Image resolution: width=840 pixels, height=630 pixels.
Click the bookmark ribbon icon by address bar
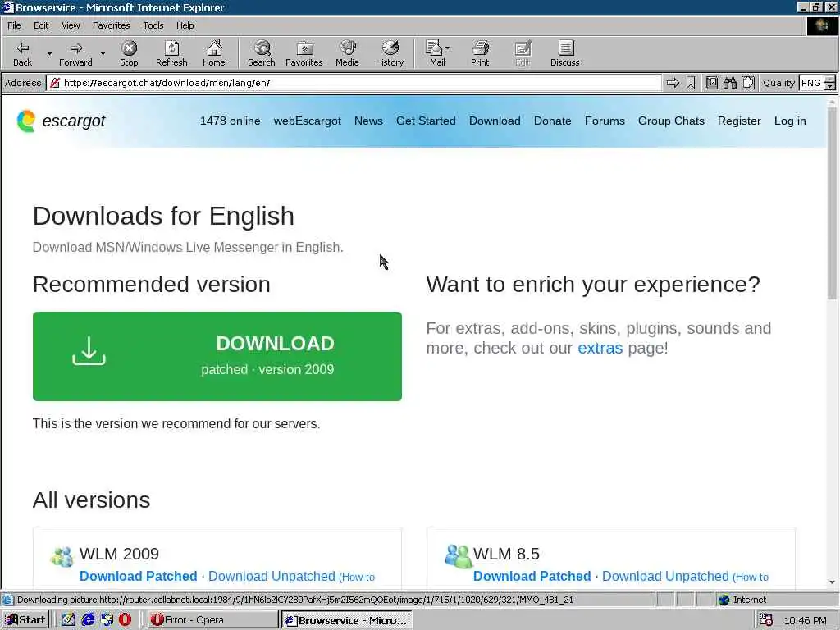tap(691, 83)
